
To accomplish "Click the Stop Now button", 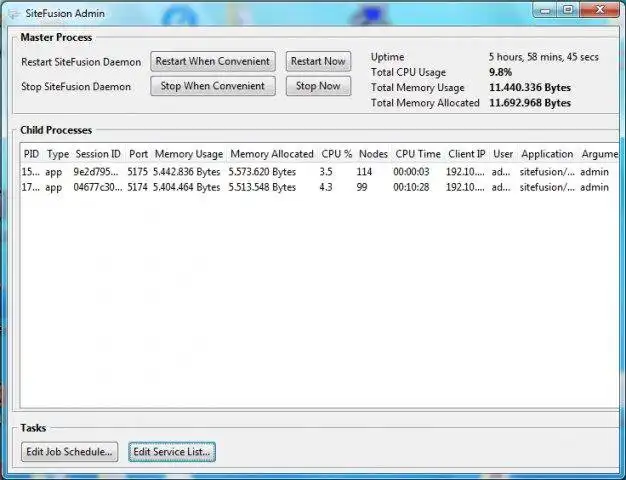I will pos(318,86).
